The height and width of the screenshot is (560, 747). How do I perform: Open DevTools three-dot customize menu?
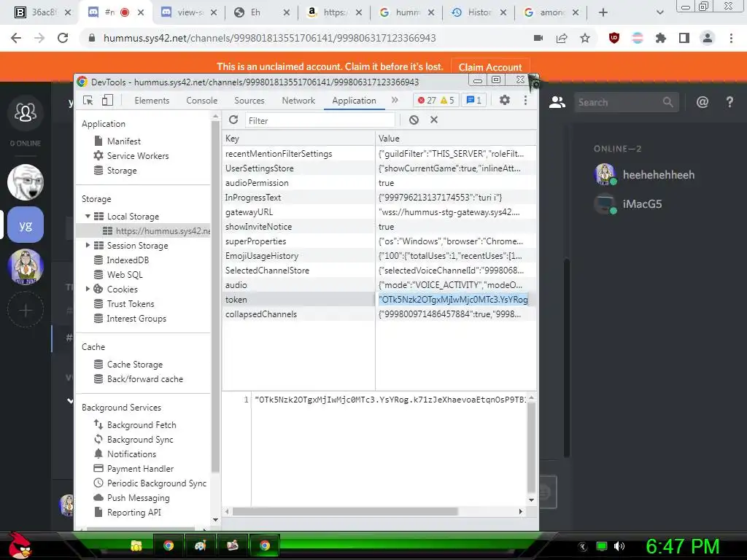(x=525, y=100)
